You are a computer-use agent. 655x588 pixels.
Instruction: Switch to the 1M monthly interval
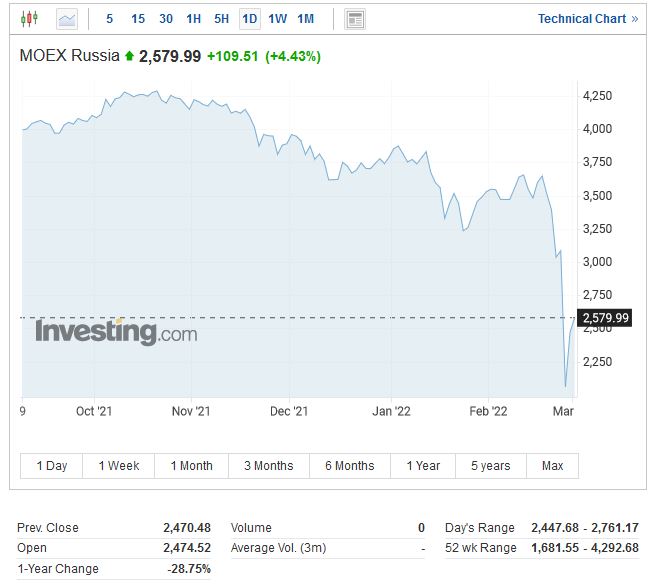(306, 19)
